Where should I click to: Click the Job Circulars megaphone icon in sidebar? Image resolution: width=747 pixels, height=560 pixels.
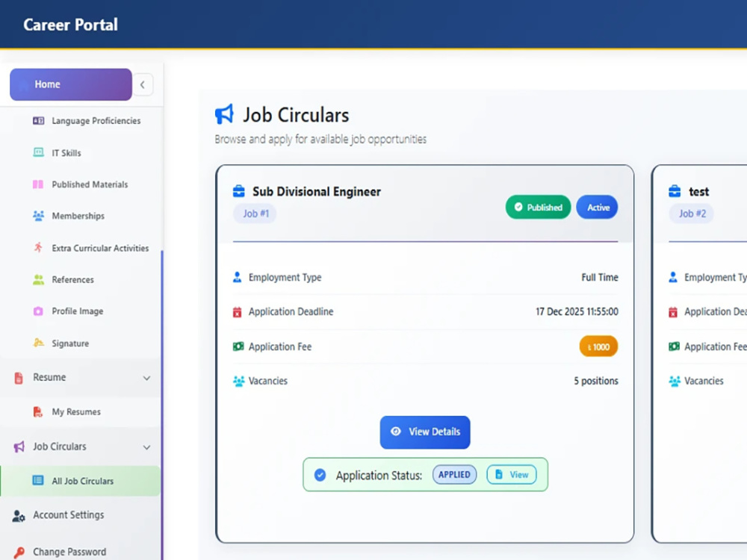click(x=19, y=447)
